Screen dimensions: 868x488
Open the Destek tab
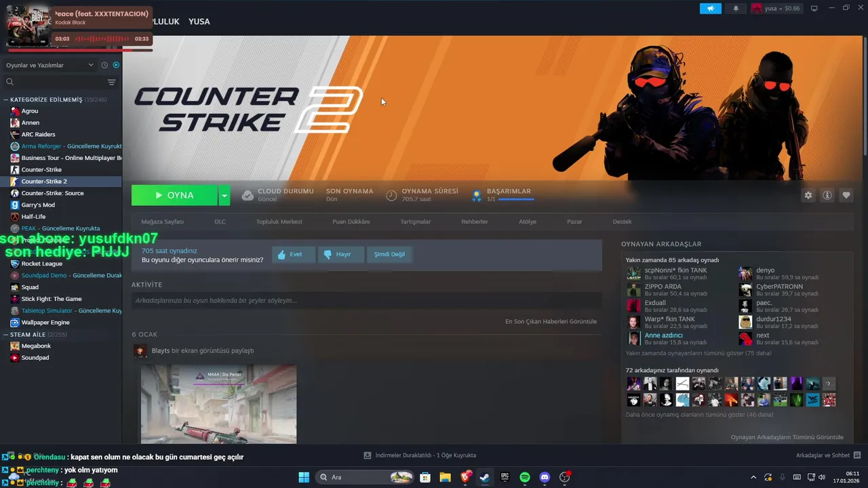point(622,222)
